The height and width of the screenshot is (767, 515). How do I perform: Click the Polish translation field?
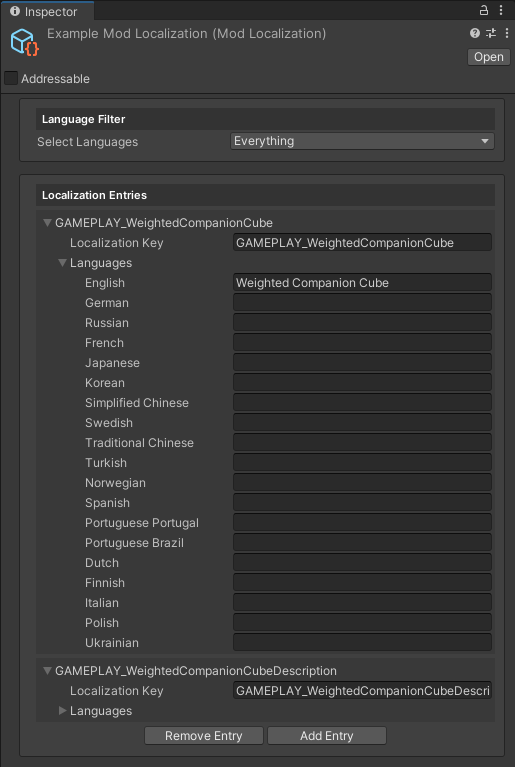click(x=362, y=623)
